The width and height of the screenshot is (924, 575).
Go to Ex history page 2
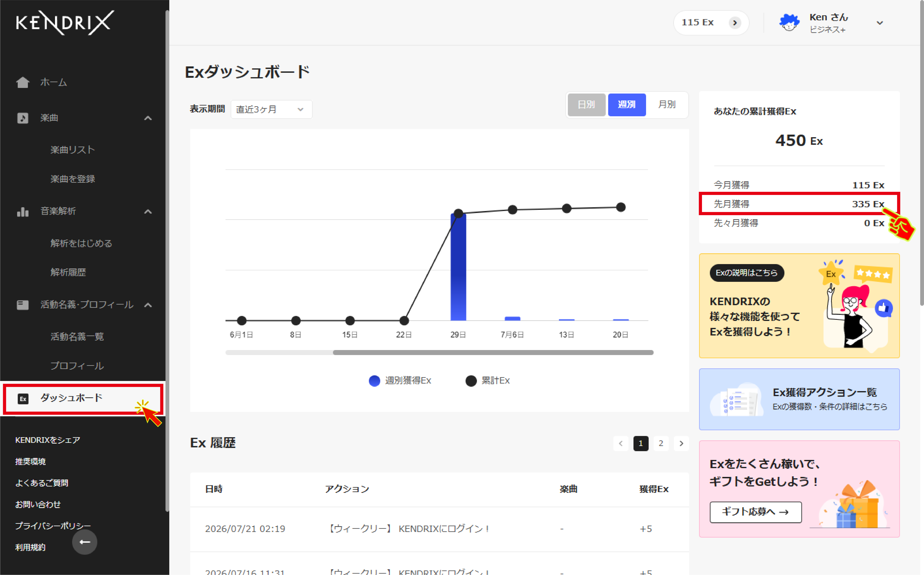tap(661, 443)
